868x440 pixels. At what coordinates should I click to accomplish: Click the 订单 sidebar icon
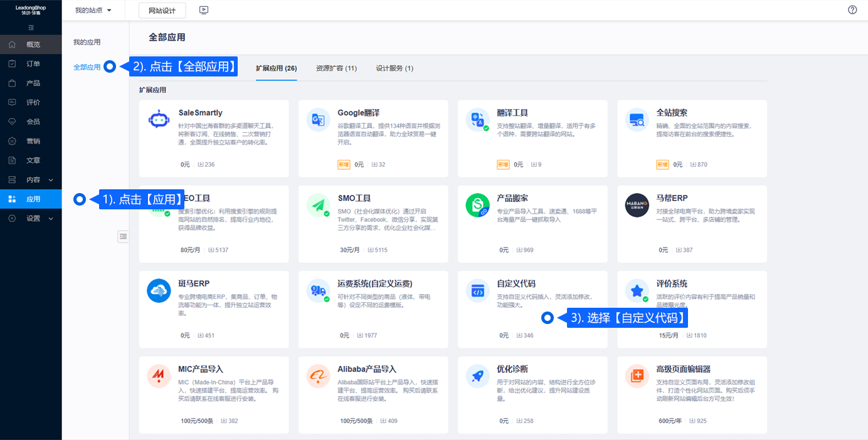[13, 64]
